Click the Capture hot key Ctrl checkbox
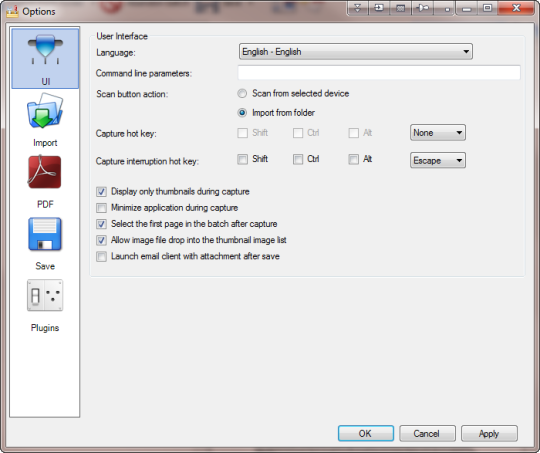 298,133
